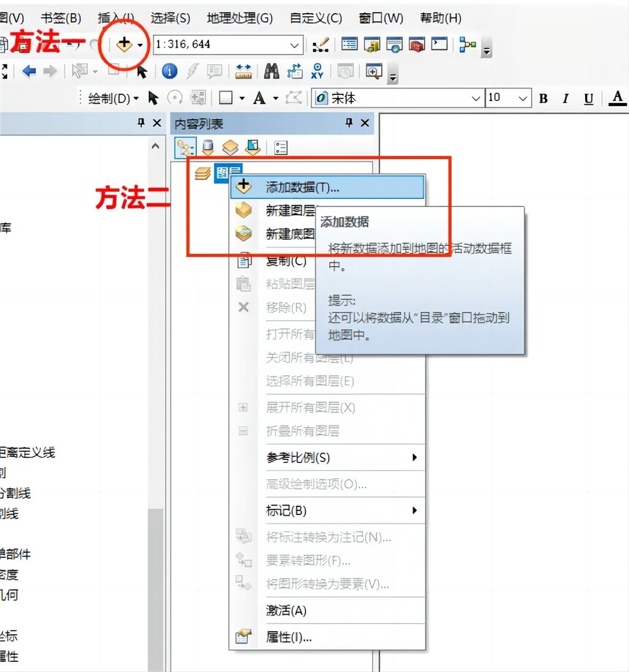Open the 帮助(H) menu
This screenshot has width=629, height=672.
[441, 18]
